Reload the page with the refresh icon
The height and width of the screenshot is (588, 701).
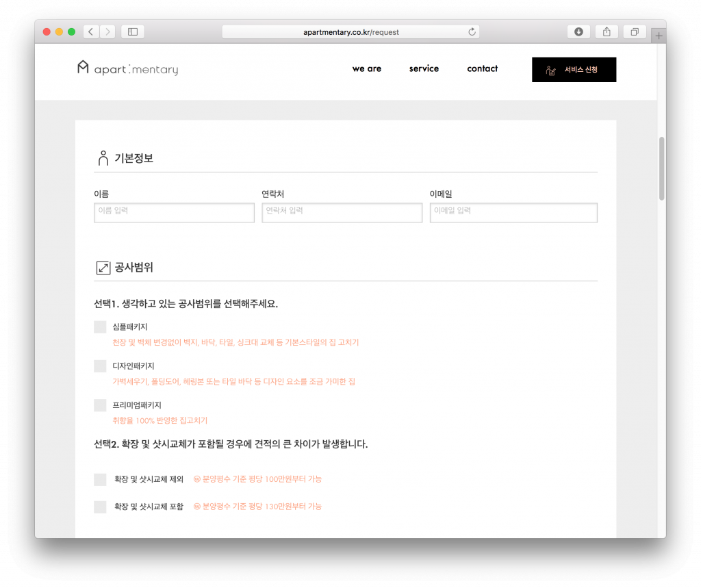(472, 31)
